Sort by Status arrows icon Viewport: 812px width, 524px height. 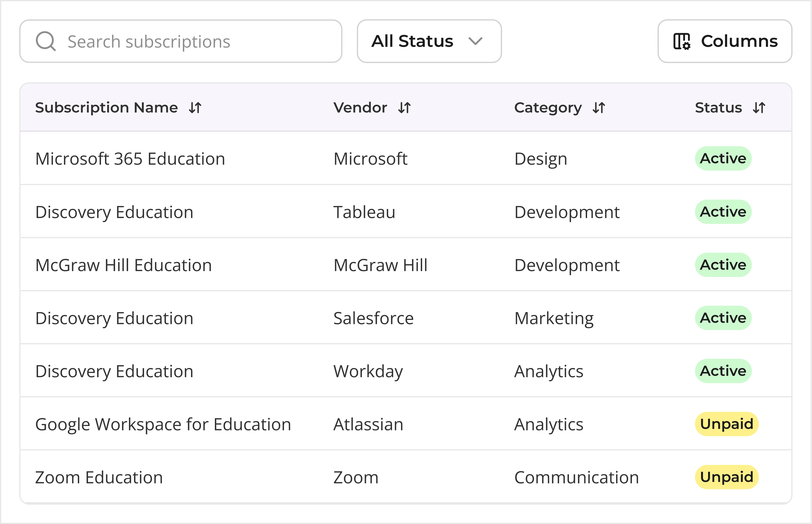tap(759, 108)
